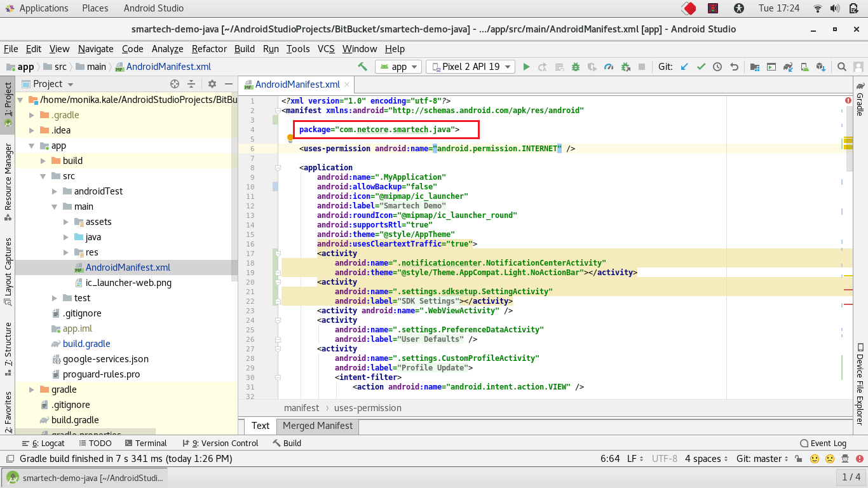Image resolution: width=868 pixels, height=488 pixels.
Task: Click the Git commit checkmark icon
Action: coord(701,67)
